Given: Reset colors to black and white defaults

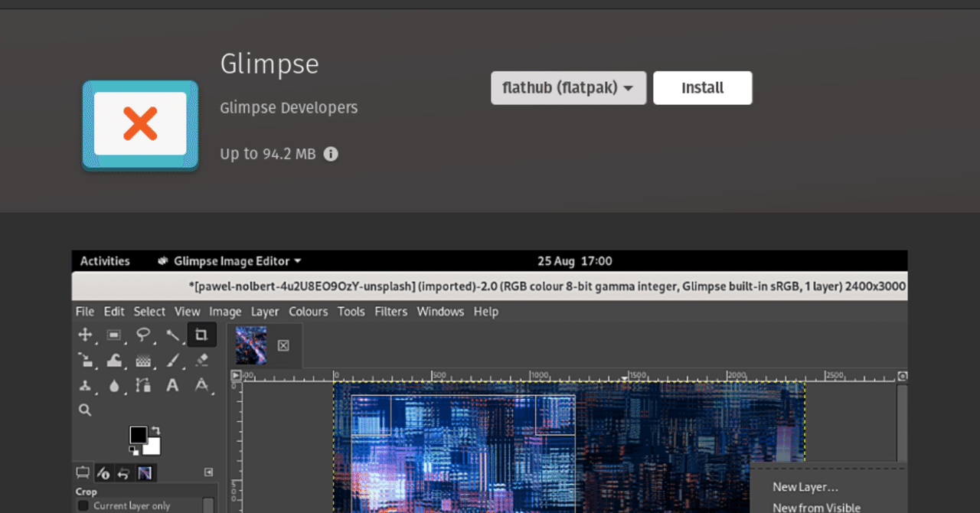Looking at the screenshot, I should point(134,450).
